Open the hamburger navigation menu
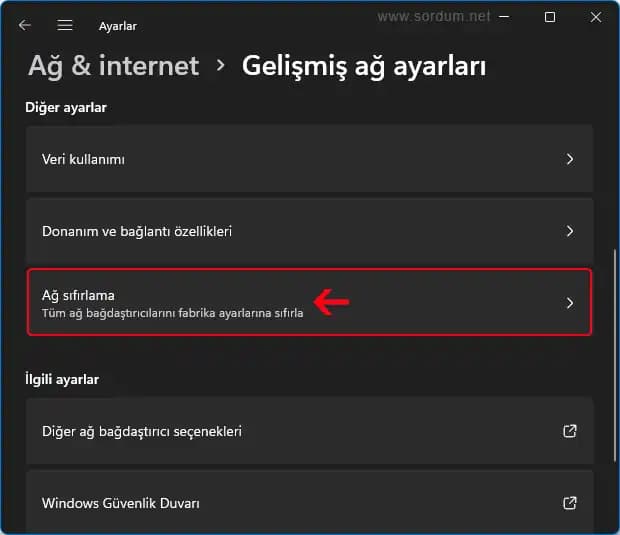Screen dimensions: 620x535 pyautogui.click(x=65, y=25)
